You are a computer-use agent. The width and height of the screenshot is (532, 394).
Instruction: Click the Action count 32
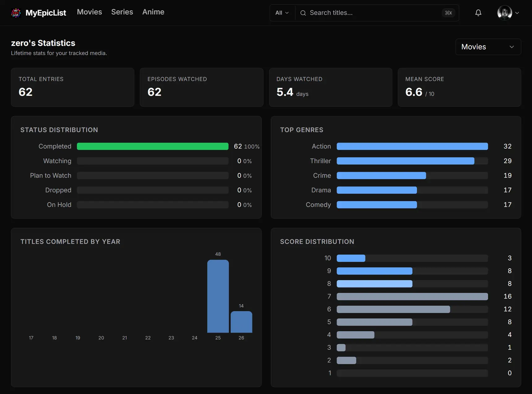click(x=508, y=146)
